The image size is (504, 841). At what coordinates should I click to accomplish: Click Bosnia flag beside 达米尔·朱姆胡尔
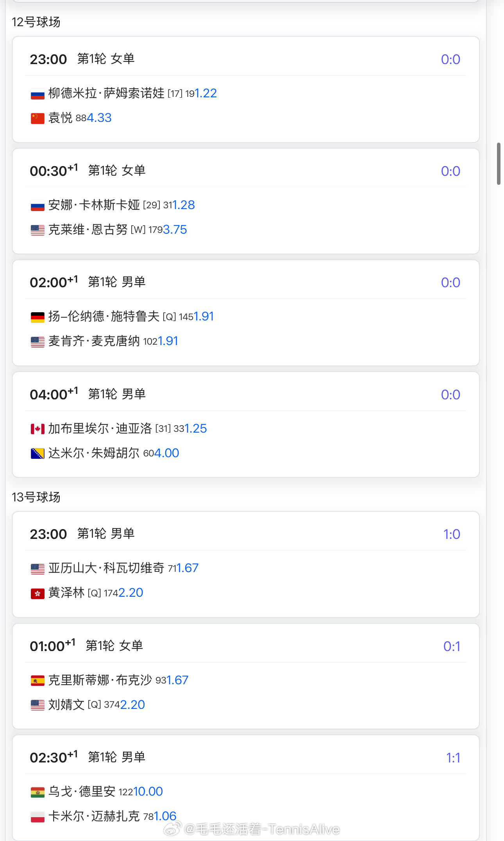coord(38,454)
